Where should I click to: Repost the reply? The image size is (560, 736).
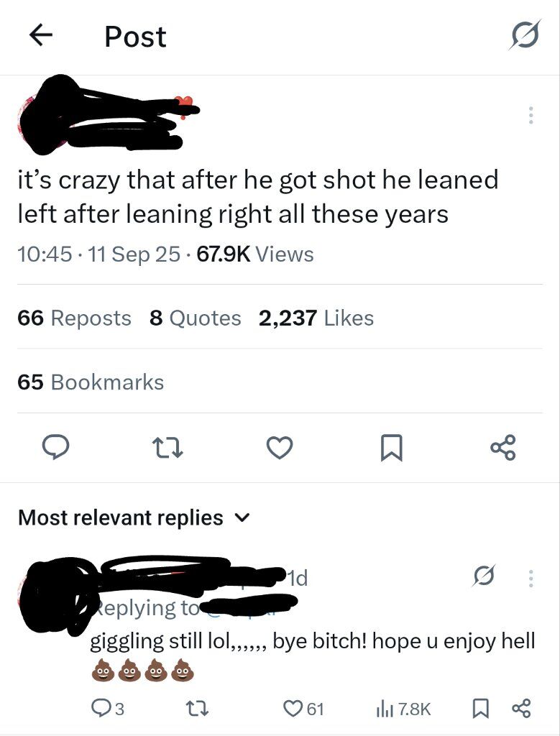[203, 709]
